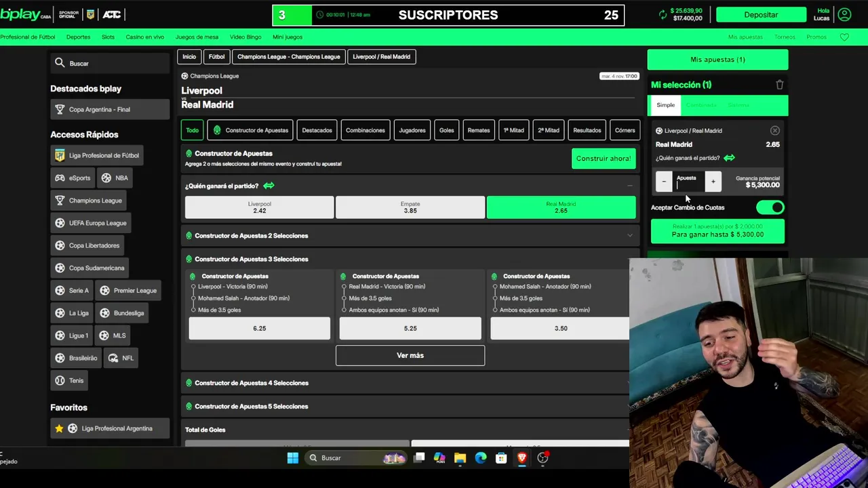Open Microsoft 365 Copilot taskbar icon
868x488 pixels.
click(x=439, y=458)
